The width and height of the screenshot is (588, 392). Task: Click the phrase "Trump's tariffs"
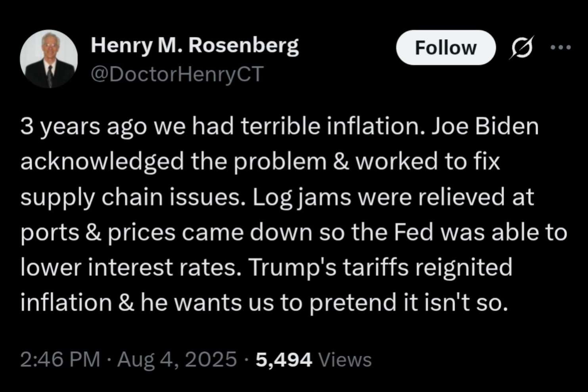pyautogui.click(x=329, y=267)
